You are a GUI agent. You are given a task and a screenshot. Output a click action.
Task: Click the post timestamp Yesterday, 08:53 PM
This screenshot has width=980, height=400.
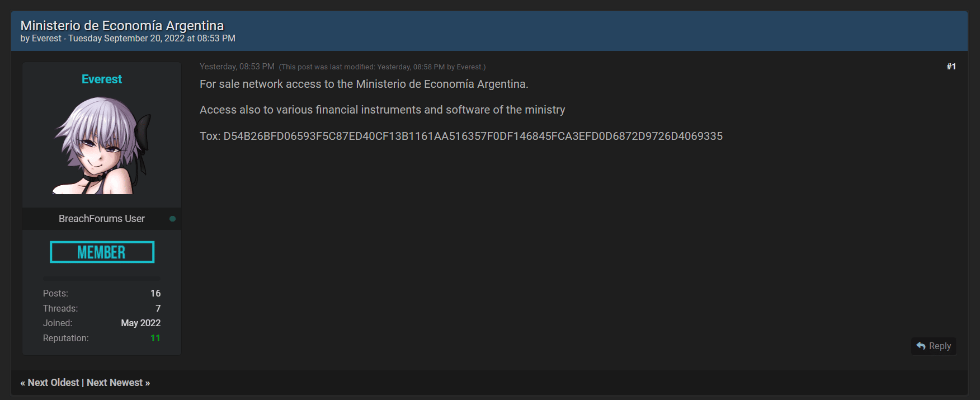pyautogui.click(x=237, y=67)
